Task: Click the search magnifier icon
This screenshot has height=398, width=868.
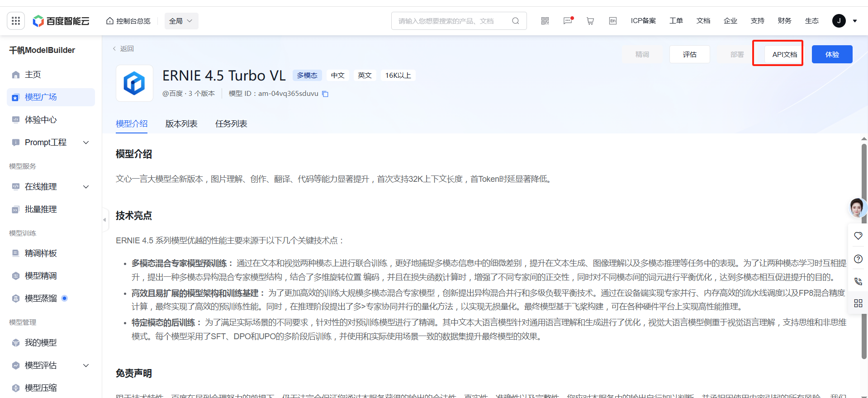Action: [515, 21]
